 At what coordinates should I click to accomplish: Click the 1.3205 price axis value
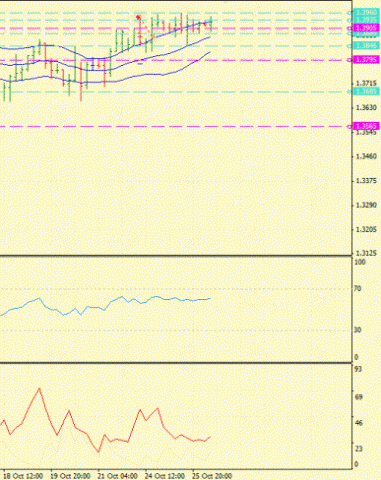[x=366, y=230]
